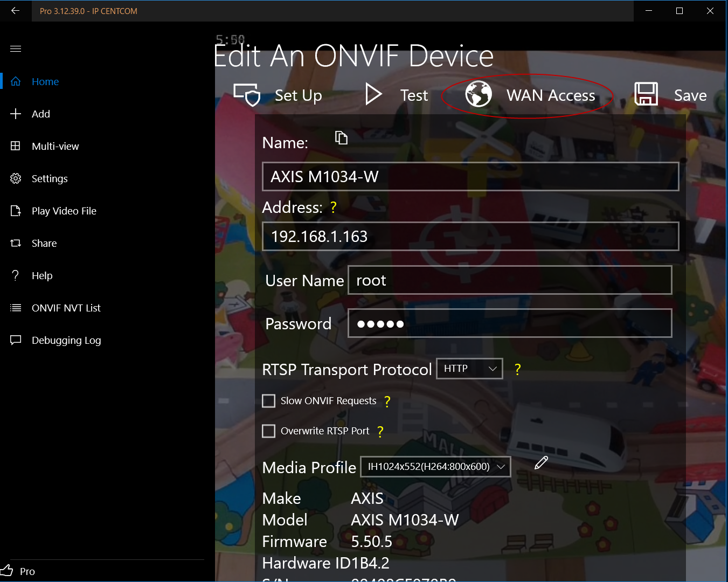This screenshot has width=728, height=582.
Task: Enable Overwrite RTSP Port checkbox
Action: coord(268,431)
